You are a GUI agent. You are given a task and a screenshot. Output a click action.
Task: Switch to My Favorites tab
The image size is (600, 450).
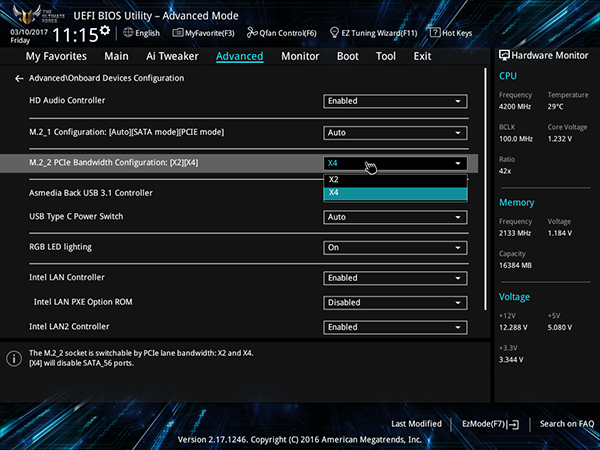[56, 56]
